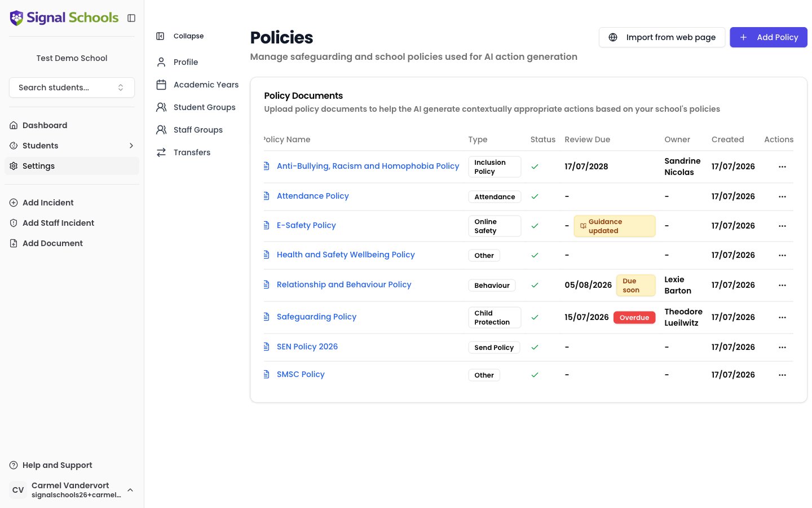Image resolution: width=812 pixels, height=508 pixels.
Task: Click the Overdue badge on Safeguarding Policy
Action: pyautogui.click(x=634, y=317)
